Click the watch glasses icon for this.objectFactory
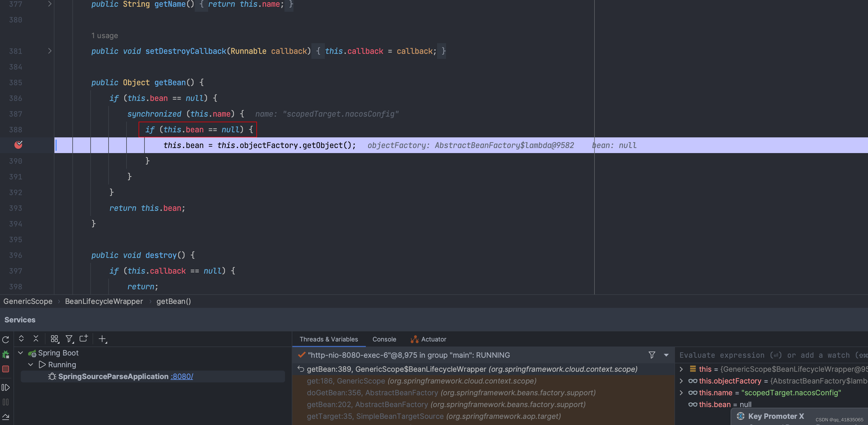 693,381
